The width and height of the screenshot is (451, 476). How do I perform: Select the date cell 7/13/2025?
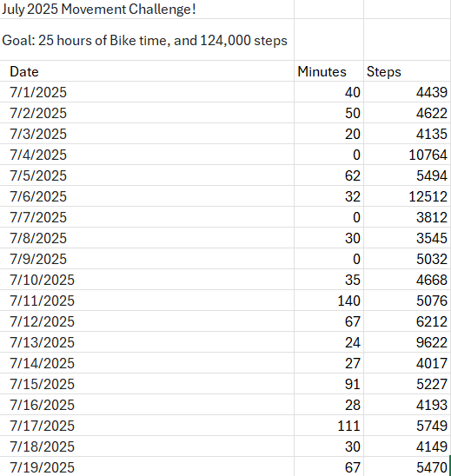pyautogui.click(x=147, y=342)
